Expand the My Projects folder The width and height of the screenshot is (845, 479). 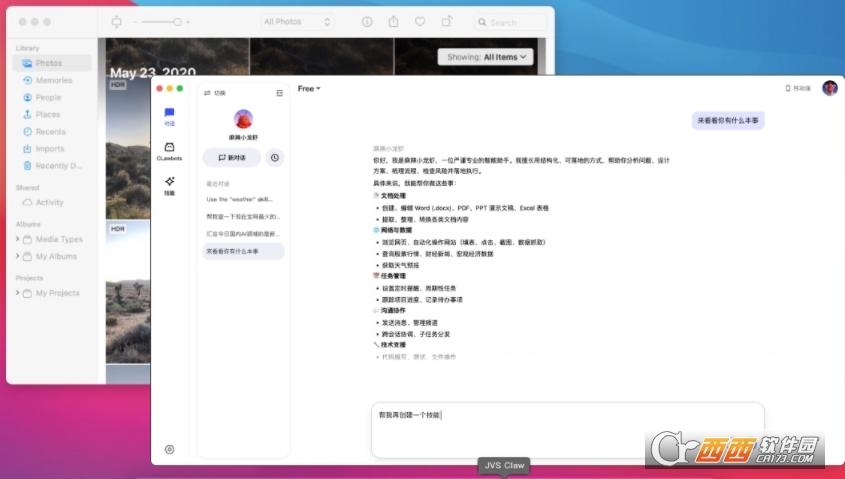coord(18,293)
